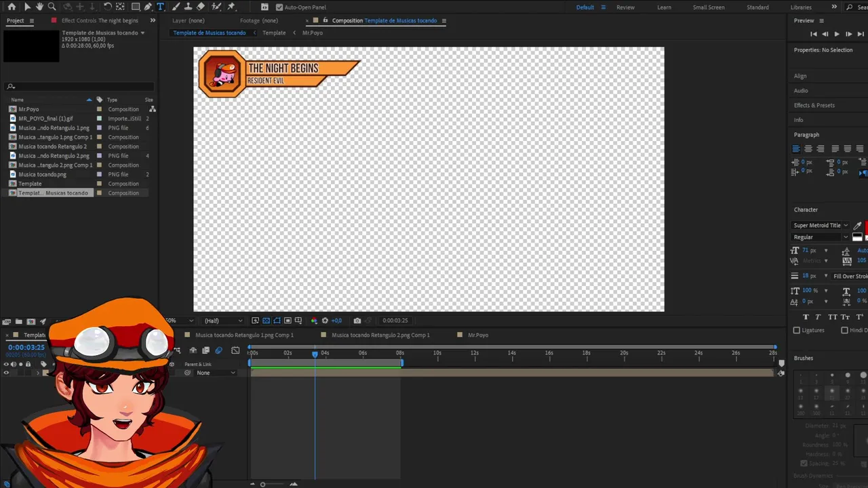Center-align the paragraph text
Screen dimensions: 868x488
(x=808, y=148)
